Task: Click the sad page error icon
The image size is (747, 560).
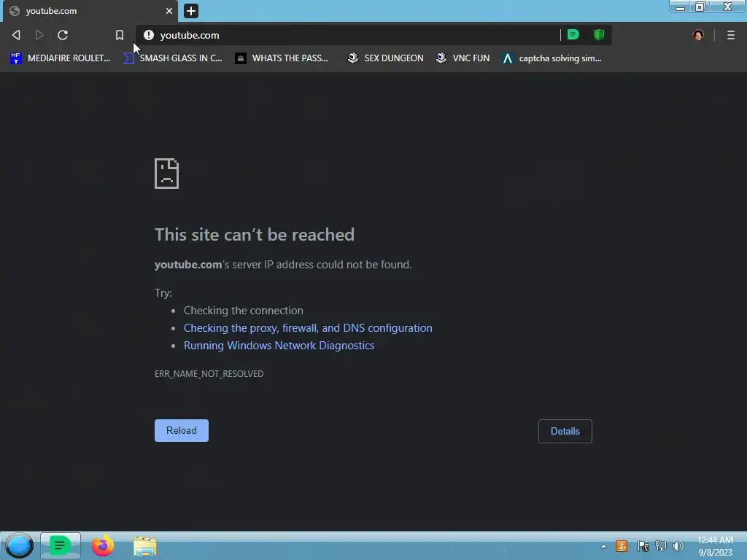Action: click(167, 174)
